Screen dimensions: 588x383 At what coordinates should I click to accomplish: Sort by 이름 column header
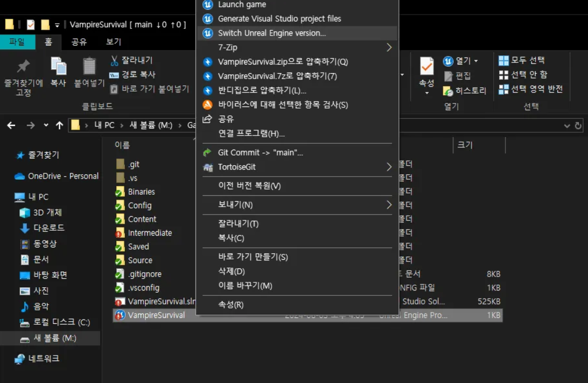122,145
